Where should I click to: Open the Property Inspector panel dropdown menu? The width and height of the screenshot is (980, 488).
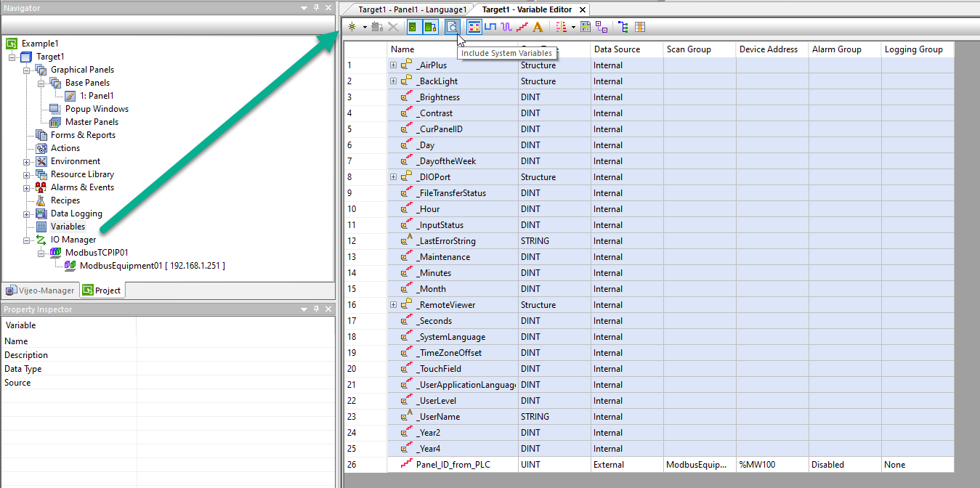(304, 309)
